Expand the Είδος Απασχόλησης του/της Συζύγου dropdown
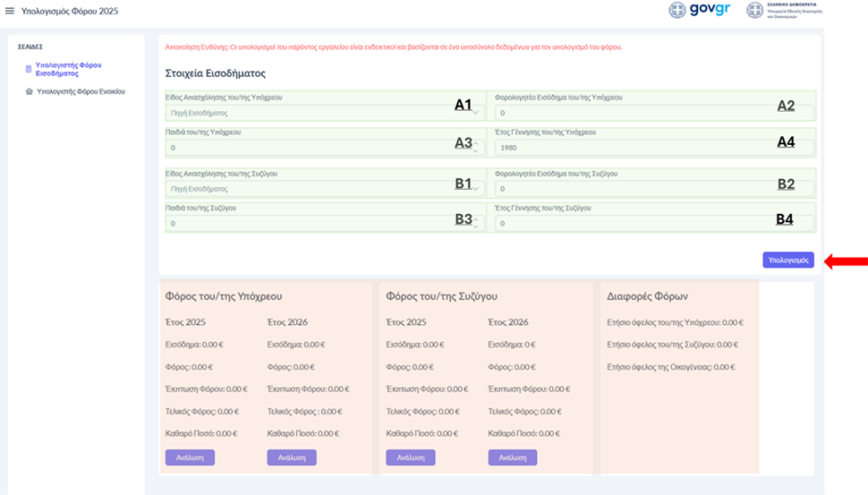The image size is (868, 495). tap(476, 189)
